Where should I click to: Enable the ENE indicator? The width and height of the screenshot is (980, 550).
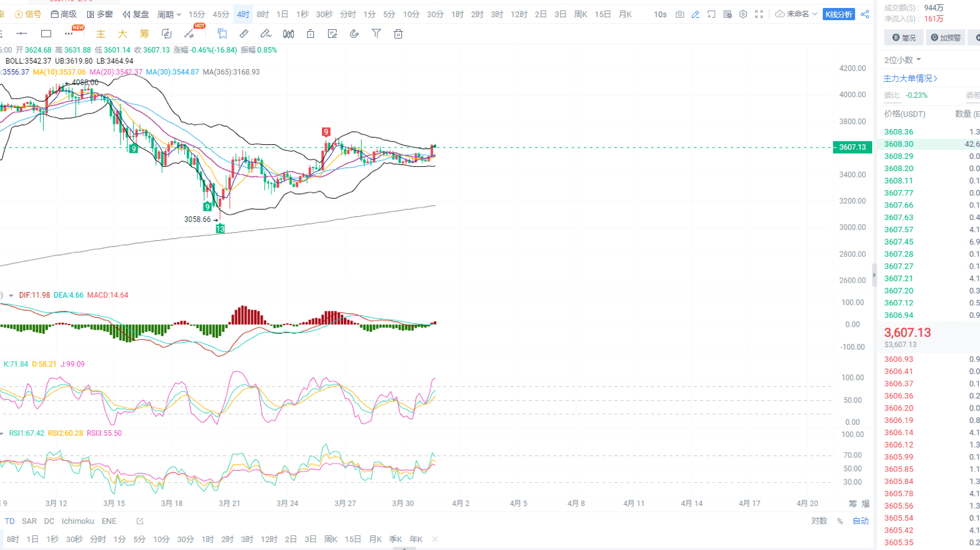point(109,521)
